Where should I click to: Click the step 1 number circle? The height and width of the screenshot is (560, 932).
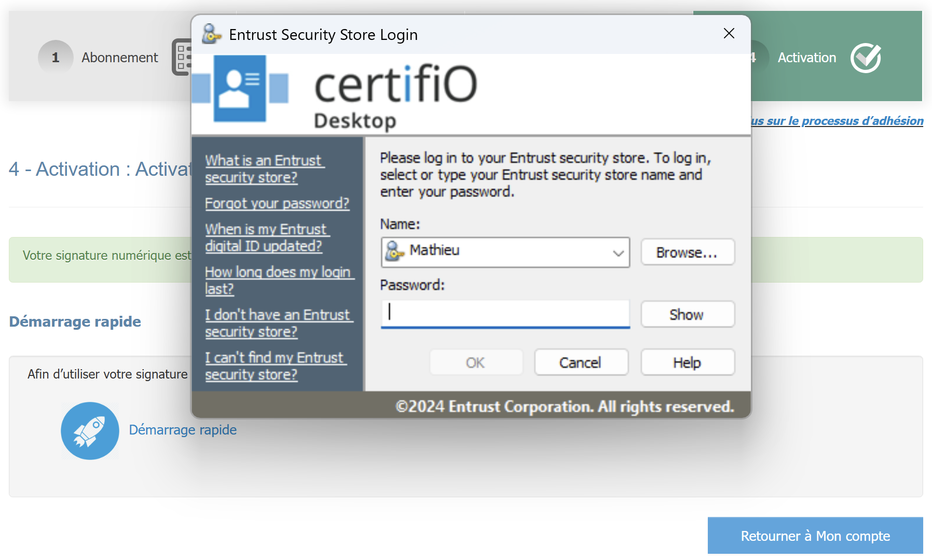click(56, 58)
